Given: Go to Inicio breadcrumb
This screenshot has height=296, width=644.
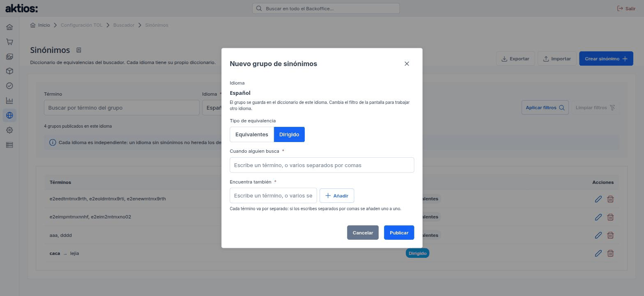Looking at the screenshot, I should (x=40, y=25).
